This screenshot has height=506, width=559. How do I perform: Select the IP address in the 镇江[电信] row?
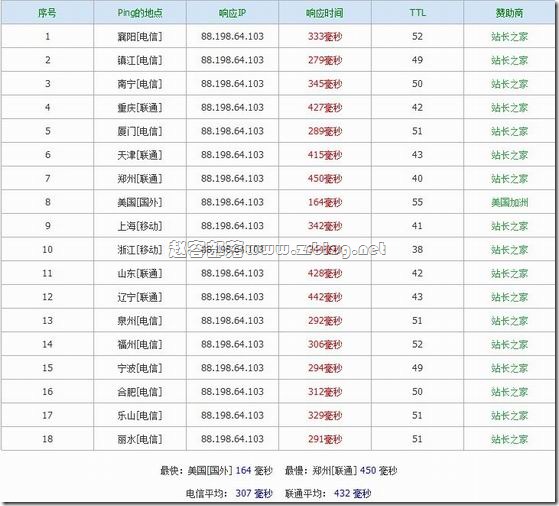[x=232, y=60]
